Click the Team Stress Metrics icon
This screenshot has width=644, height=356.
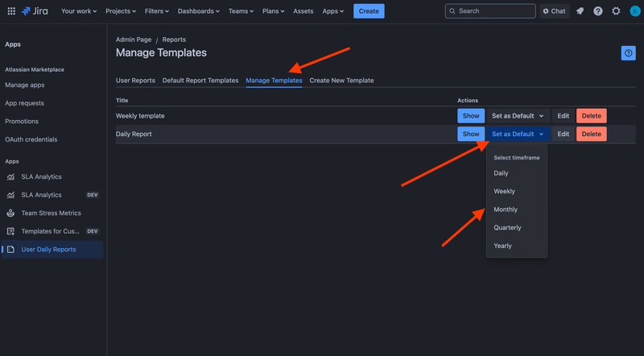[10, 213]
